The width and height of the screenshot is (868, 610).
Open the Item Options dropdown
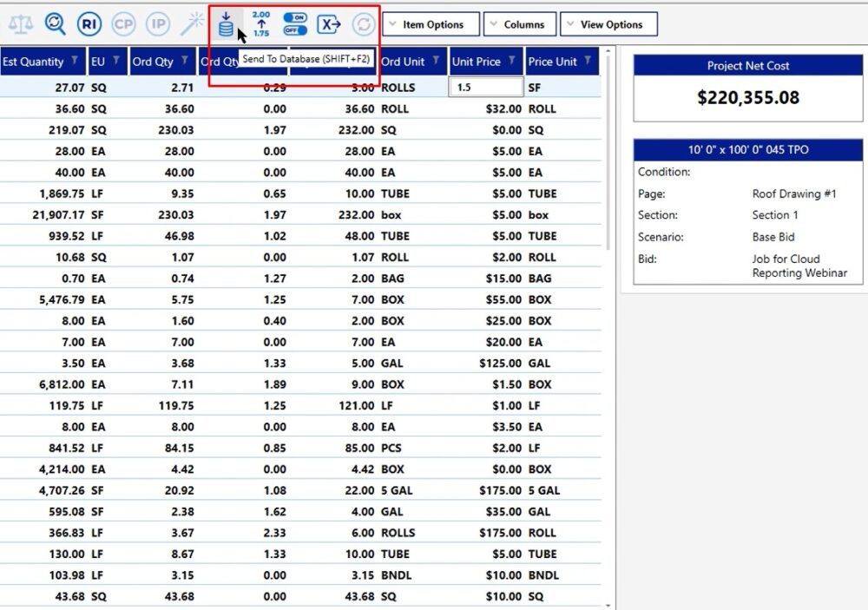click(x=431, y=24)
